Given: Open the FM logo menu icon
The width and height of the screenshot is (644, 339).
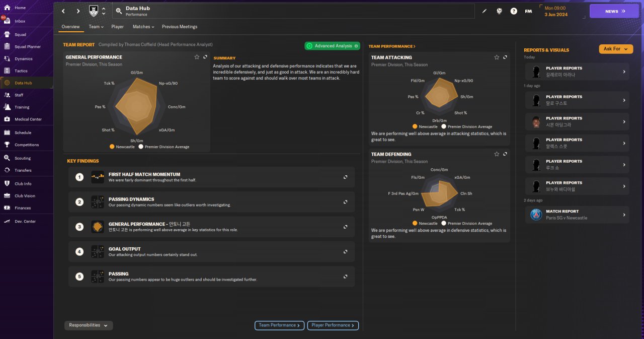Looking at the screenshot, I should pyautogui.click(x=528, y=11).
